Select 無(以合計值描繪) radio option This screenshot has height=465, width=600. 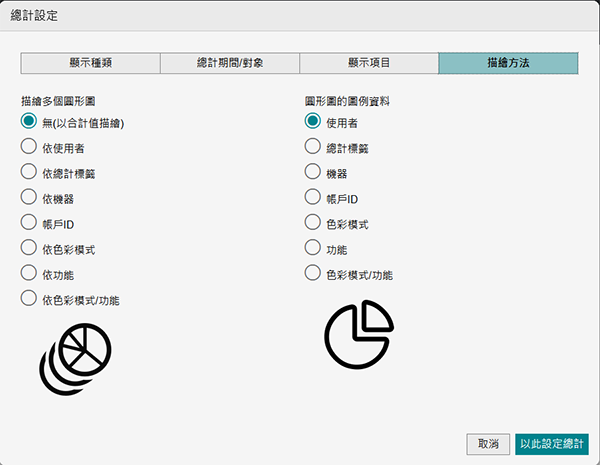[x=29, y=122]
